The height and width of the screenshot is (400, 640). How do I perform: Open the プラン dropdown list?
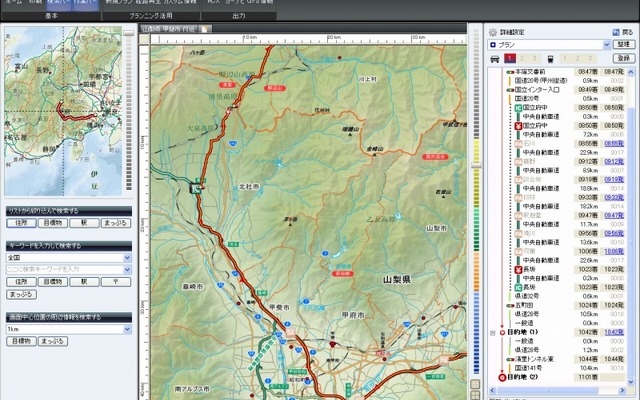[x=607, y=45]
